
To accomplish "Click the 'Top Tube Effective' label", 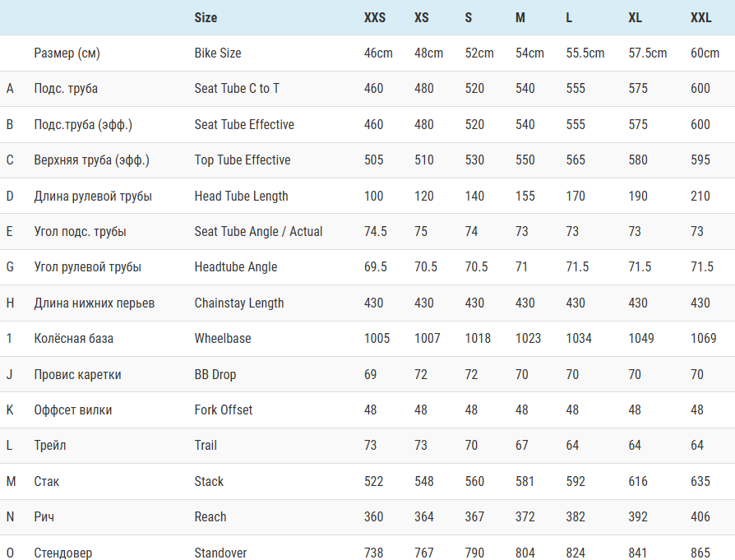I will [243, 160].
